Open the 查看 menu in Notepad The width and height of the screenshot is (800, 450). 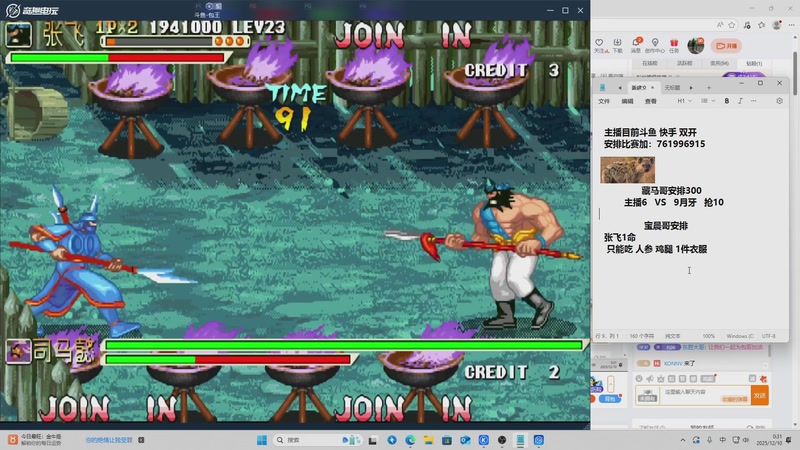(651, 101)
